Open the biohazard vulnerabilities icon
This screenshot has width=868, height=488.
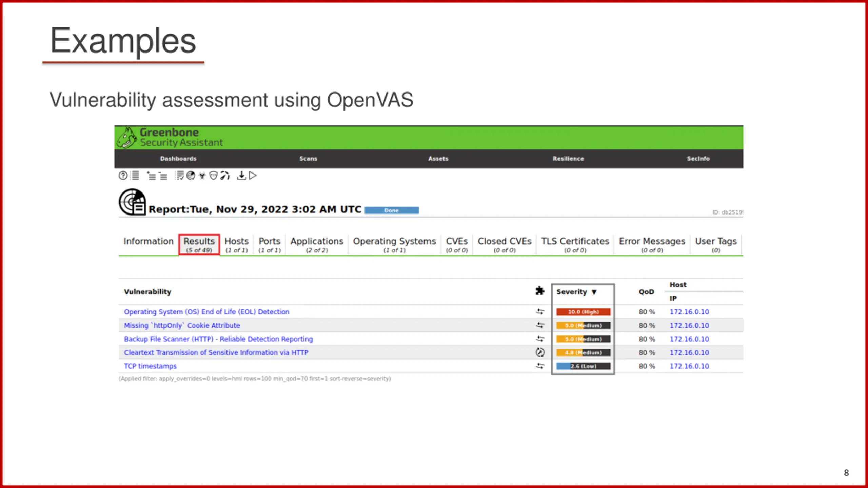pyautogui.click(x=202, y=176)
